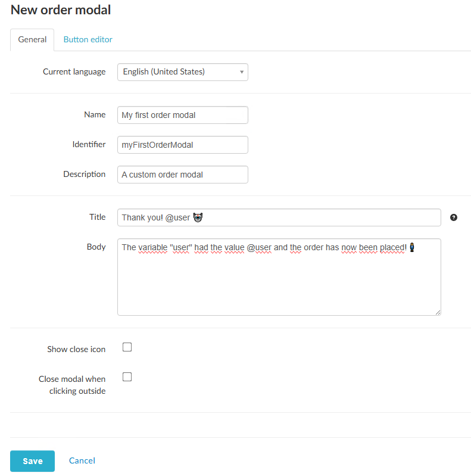This screenshot has height=476, width=471.
Task: Click the Close modal when clicking outside label
Action: tap(72, 385)
